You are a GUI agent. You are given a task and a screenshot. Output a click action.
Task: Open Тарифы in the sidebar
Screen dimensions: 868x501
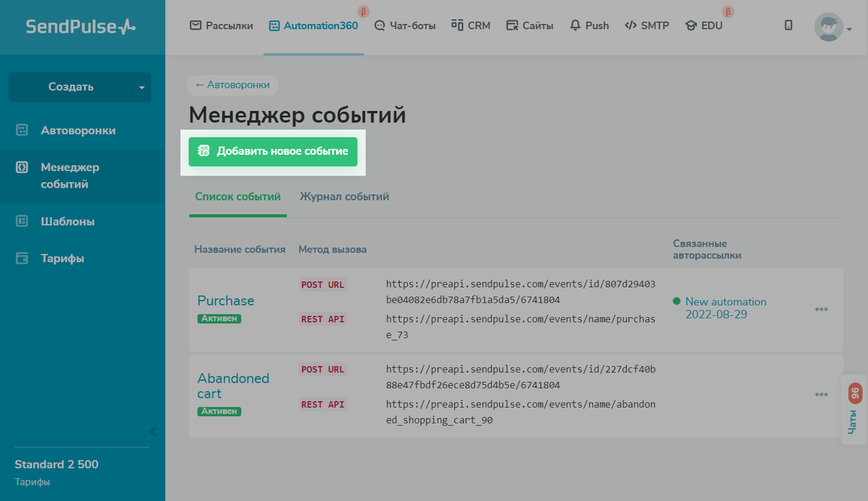63,258
